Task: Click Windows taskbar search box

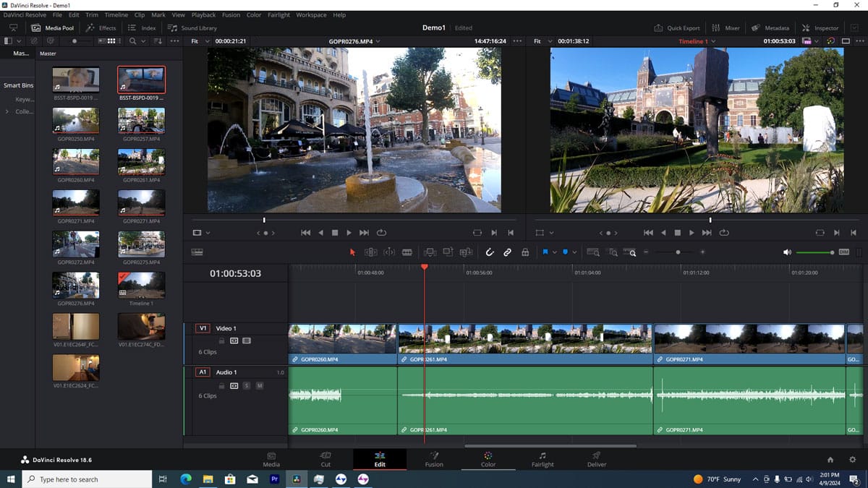Action: pos(87,479)
